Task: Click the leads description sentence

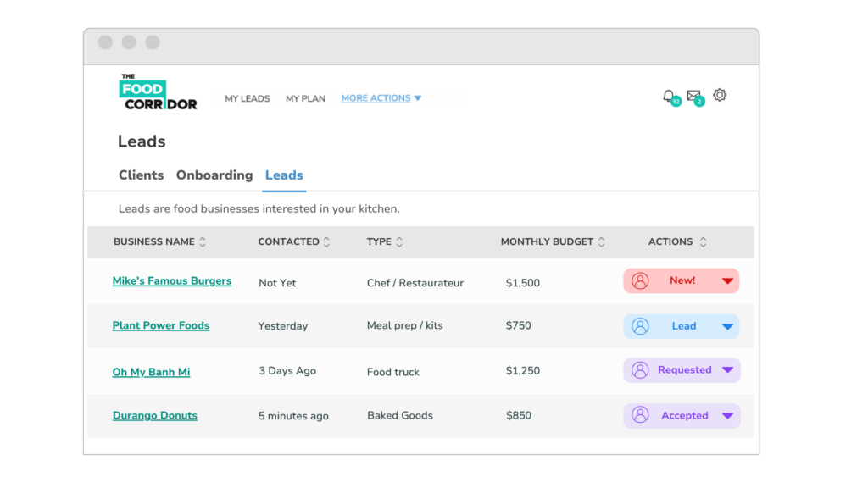Action: (x=259, y=208)
